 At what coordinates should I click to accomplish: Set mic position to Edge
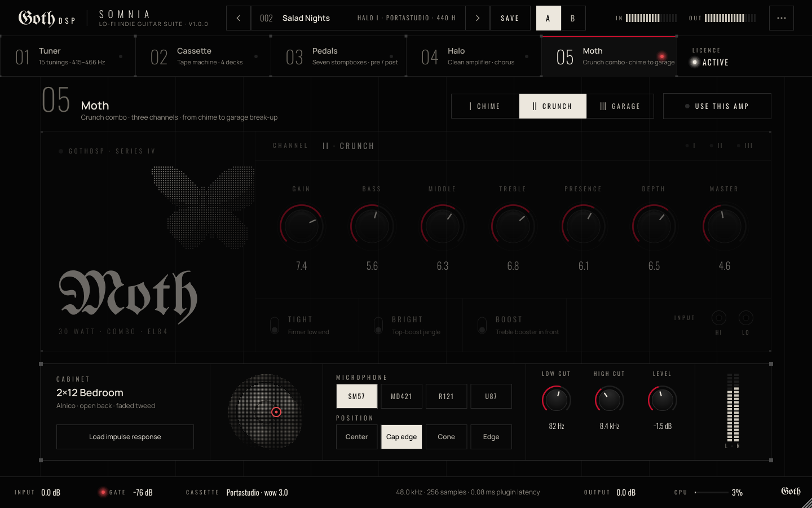491,437
